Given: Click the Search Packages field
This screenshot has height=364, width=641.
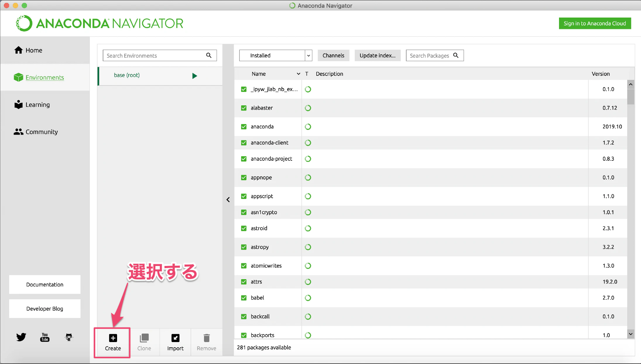Looking at the screenshot, I should [x=435, y=55].
